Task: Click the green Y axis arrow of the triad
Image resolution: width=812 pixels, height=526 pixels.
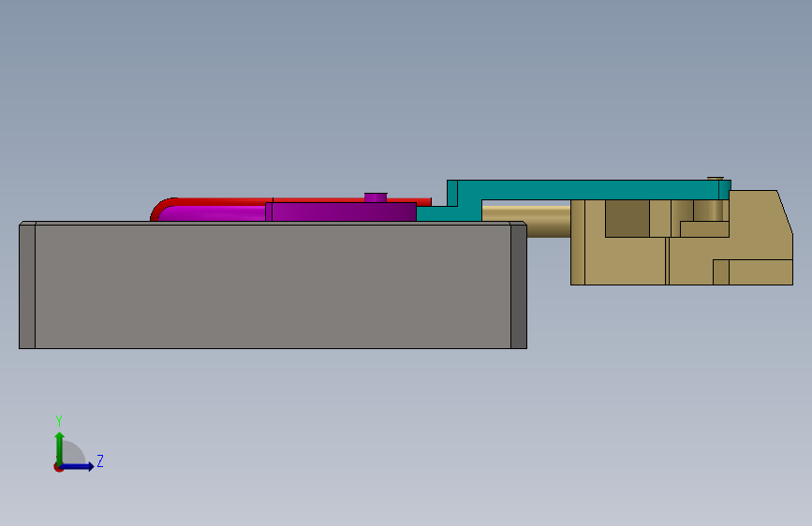Action: [x=59, y=447]
